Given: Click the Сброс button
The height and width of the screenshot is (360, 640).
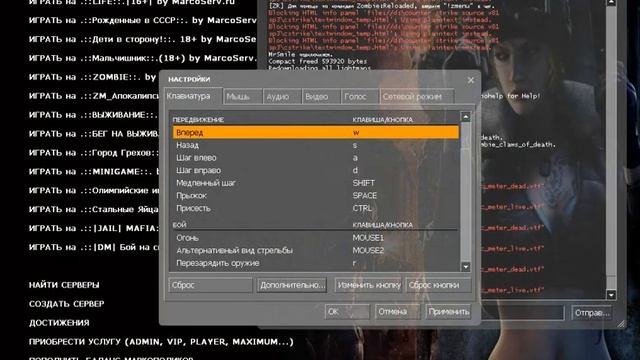Looking at the screenshot, I should pyautogui.click(x=210, y=285).
